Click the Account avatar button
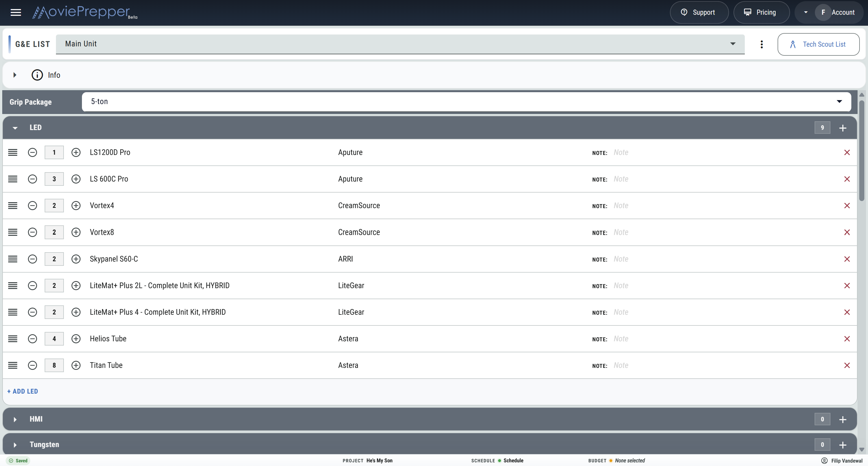The width and height of the screenshot is (868, 466). pos(823,12)
